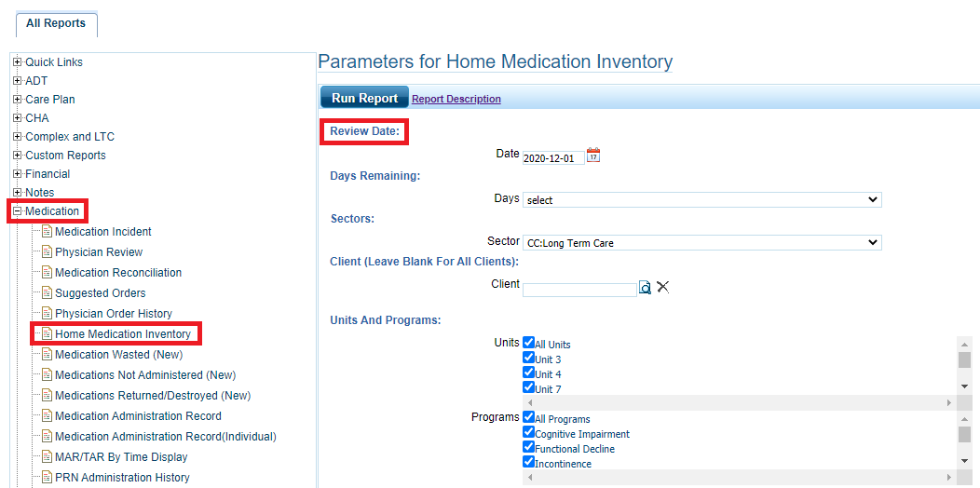This screenshot has width=980, height=488.
Task: Click the Run Report button
Action: click(x=364, y=98)
